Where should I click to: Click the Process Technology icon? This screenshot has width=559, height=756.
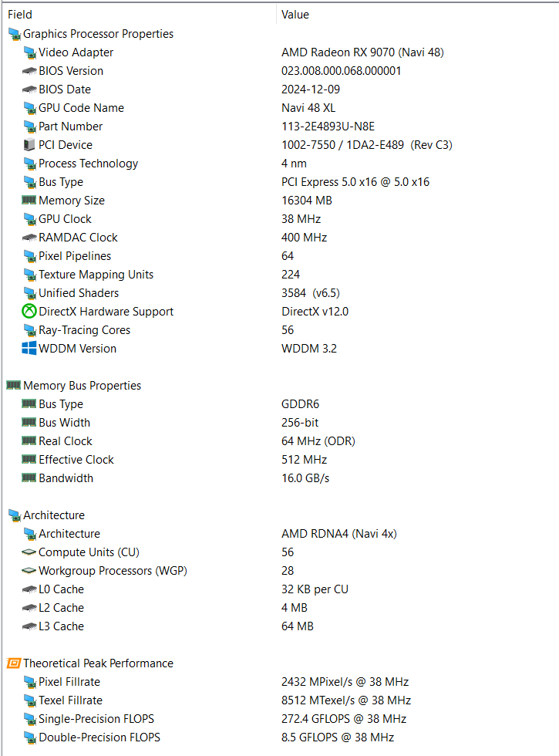point(29,164)
